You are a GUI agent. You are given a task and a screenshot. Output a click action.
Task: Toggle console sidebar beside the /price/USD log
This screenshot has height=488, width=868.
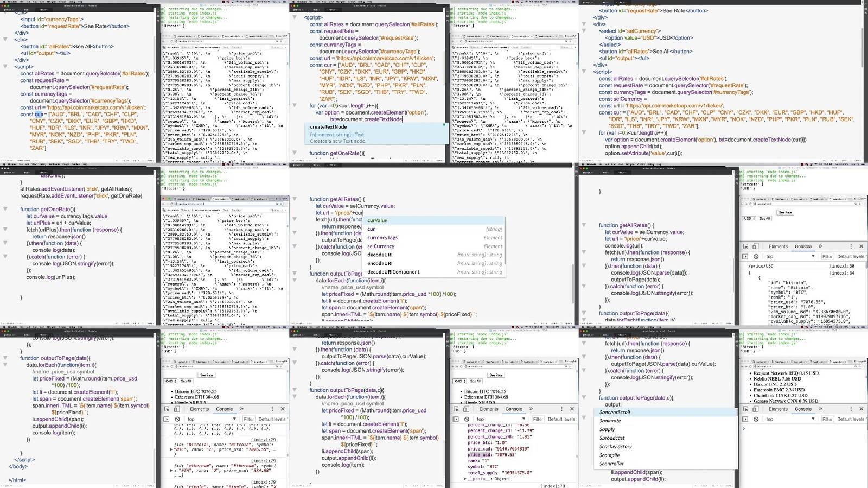tap(745, 256)
